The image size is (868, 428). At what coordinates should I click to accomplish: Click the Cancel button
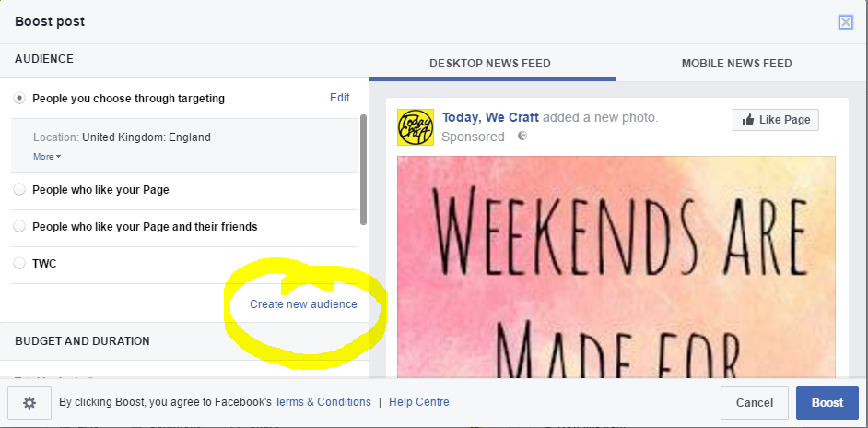coord(755,403)
